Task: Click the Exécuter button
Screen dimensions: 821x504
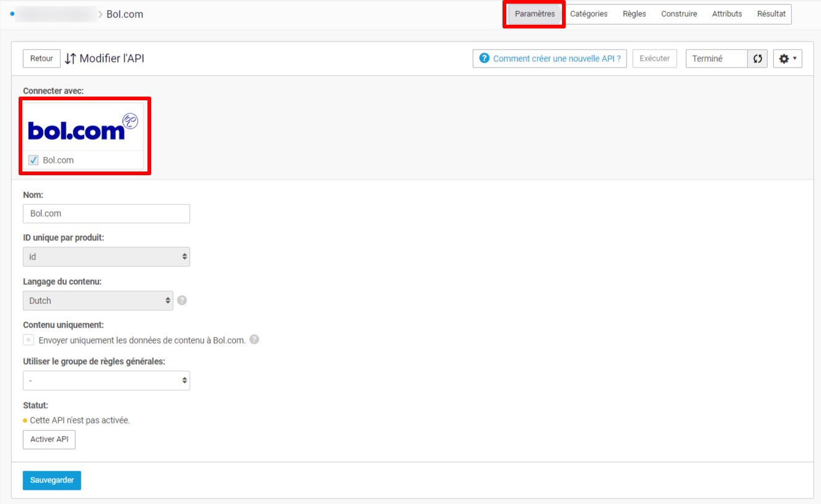Action: pyautogui.click(x=654, y=58)
